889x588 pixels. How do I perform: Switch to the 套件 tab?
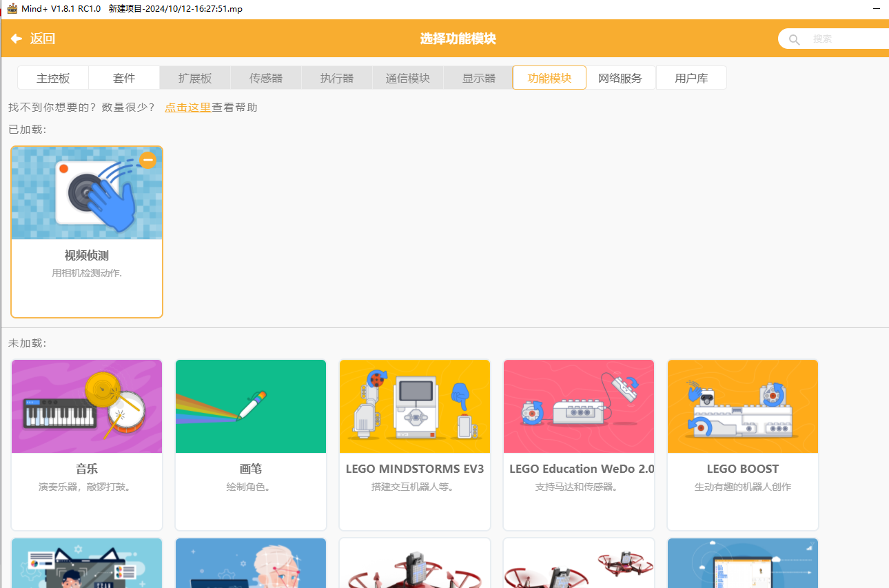[124, 78]
